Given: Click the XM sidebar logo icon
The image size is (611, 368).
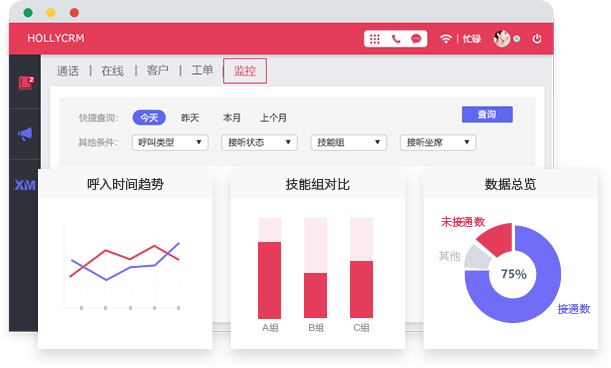Looking at the screenshot, I should [x=25, y=185].
